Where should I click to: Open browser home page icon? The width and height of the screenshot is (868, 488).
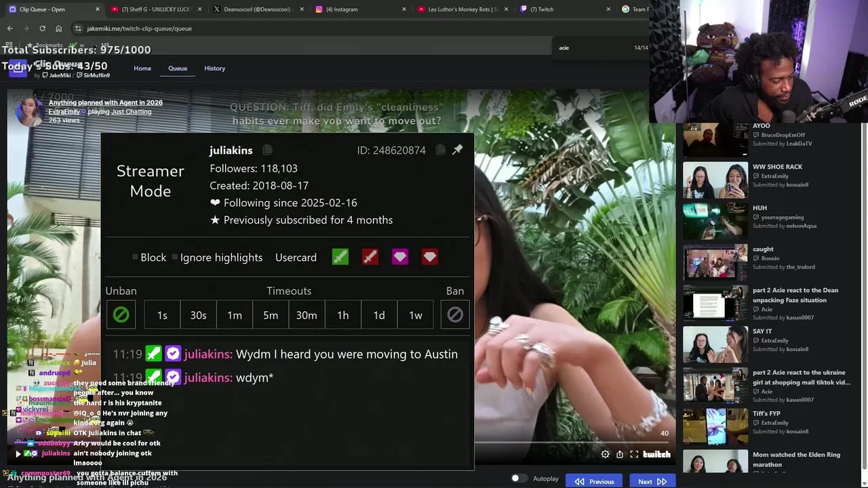(x=58, y=28)
